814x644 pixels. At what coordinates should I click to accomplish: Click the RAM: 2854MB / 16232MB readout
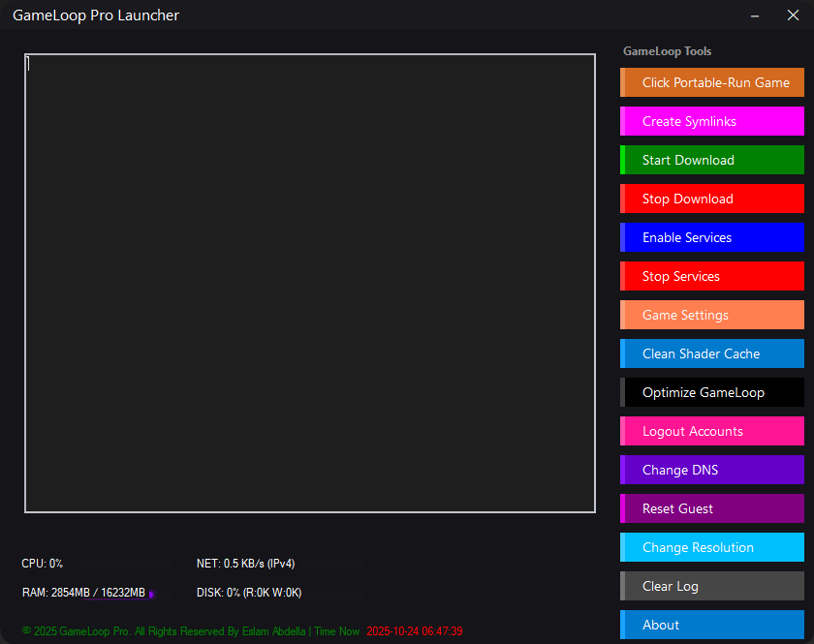[x=83, y=593]
